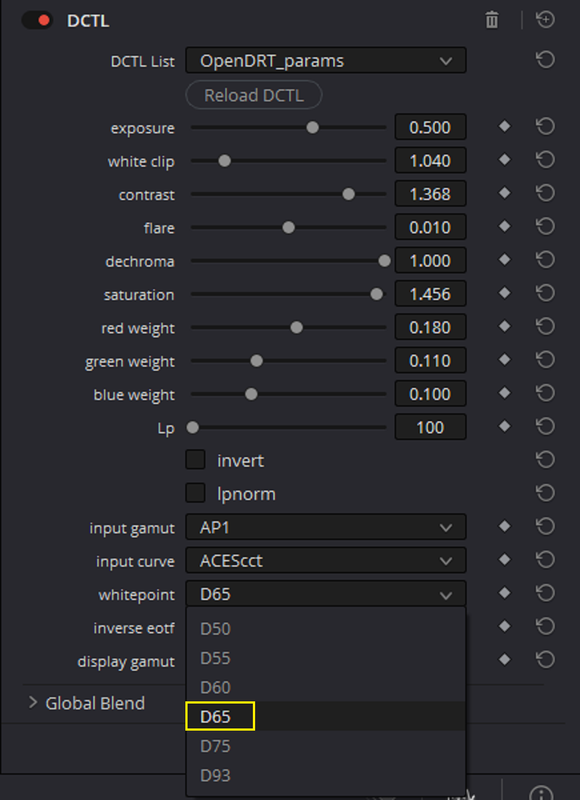Reset the lpnorm checkbox

tap(545, 493)
